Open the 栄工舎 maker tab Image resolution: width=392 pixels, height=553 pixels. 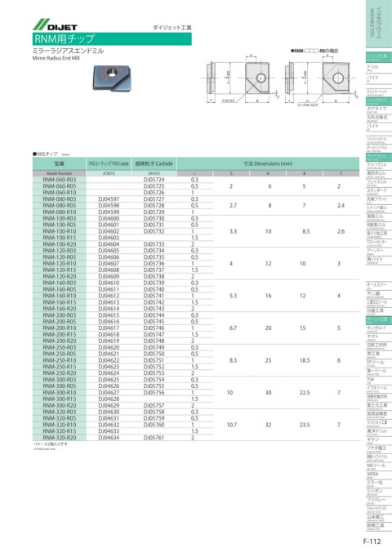(x=379, y=355)
